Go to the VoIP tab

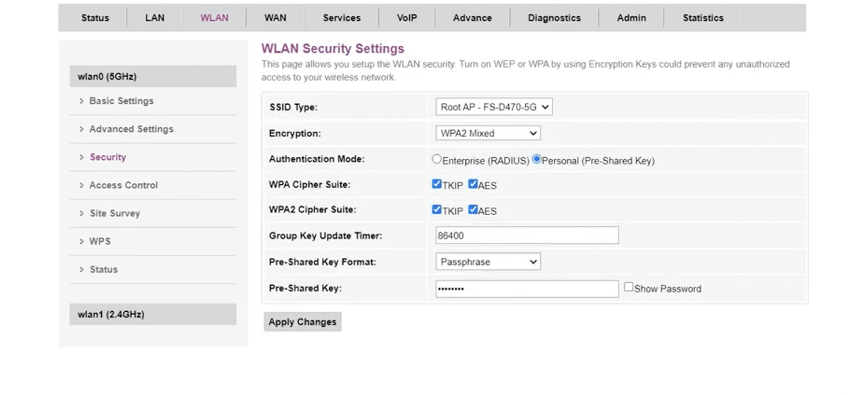[x=407, y=18]
